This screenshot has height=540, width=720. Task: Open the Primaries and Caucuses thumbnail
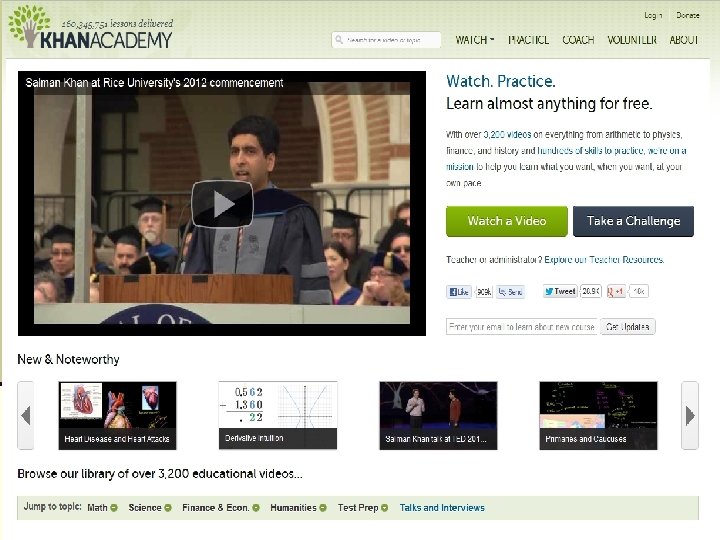[598, 416]
